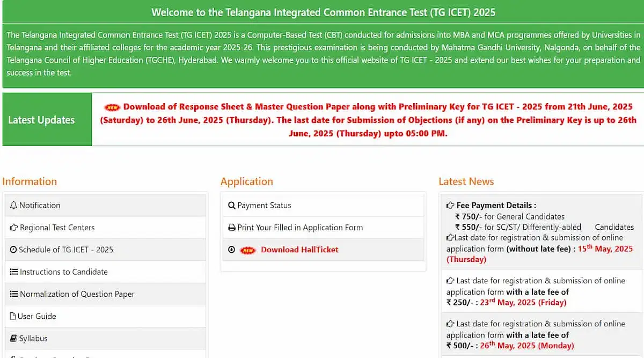Check Payment Status
The height and width of the screenshot is (358, 644).
[x=264, y=205]
